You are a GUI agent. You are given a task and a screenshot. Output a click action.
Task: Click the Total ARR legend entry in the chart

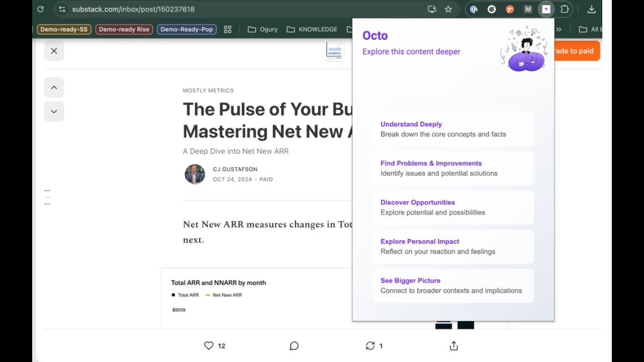(x=185, y=295)
